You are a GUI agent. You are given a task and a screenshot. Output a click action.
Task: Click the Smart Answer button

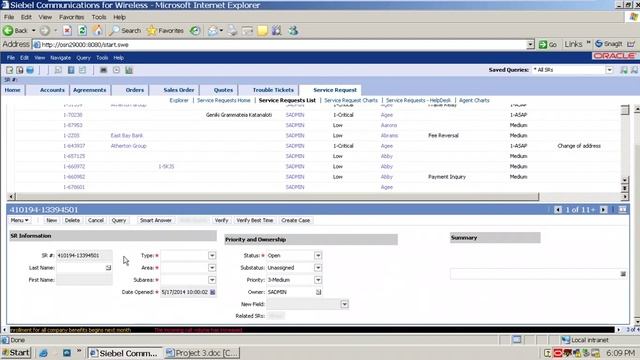pyautogui.click(x=156, y=220)
